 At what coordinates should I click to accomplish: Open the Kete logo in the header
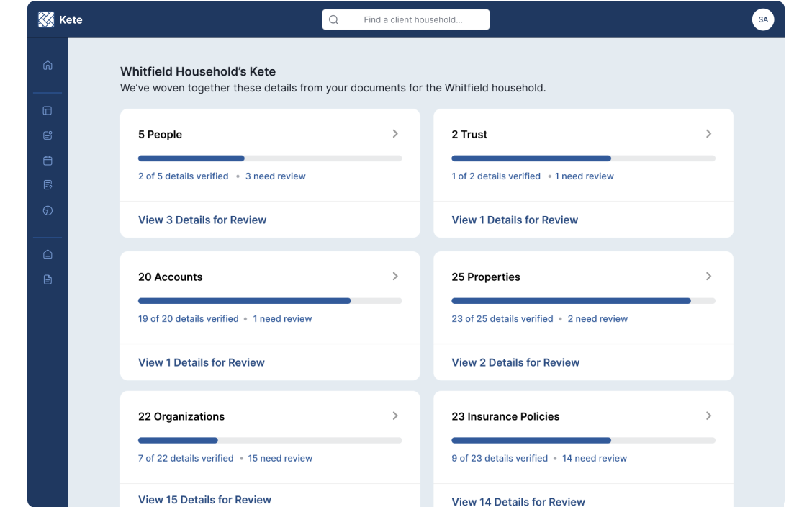46,19
